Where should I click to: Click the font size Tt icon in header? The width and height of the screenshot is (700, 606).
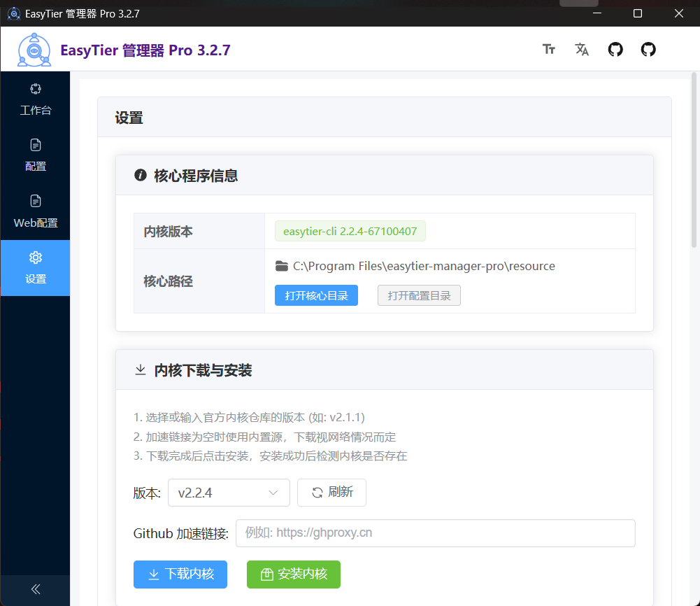pyautogui.click(x=548, y=49)
